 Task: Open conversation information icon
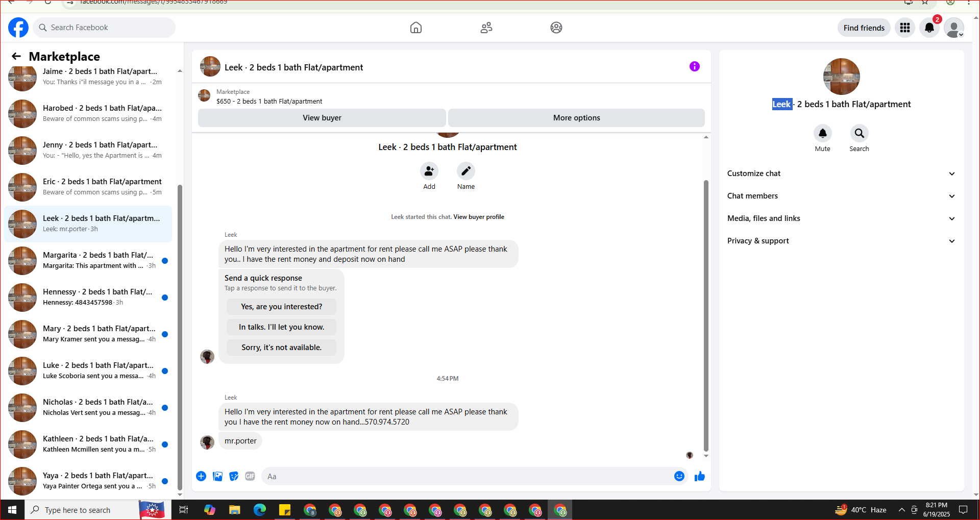pyautogui.click(x=695, y=66)
